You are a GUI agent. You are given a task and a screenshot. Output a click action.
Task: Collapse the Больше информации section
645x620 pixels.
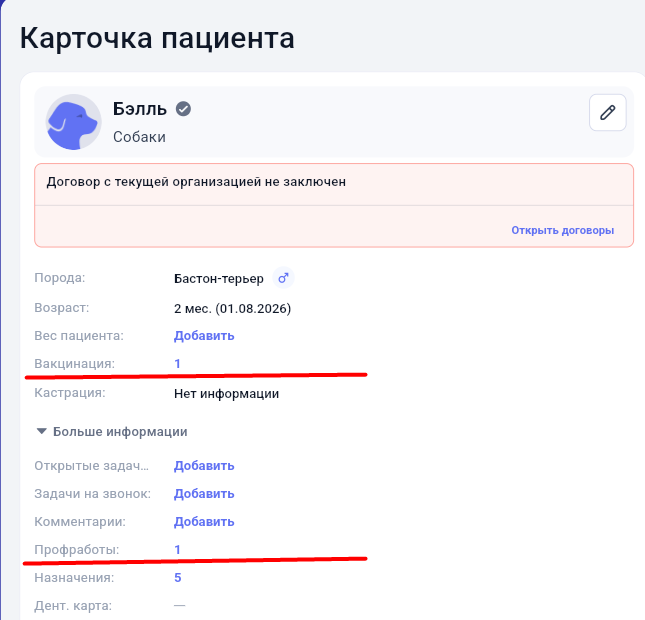click(112, 432)
